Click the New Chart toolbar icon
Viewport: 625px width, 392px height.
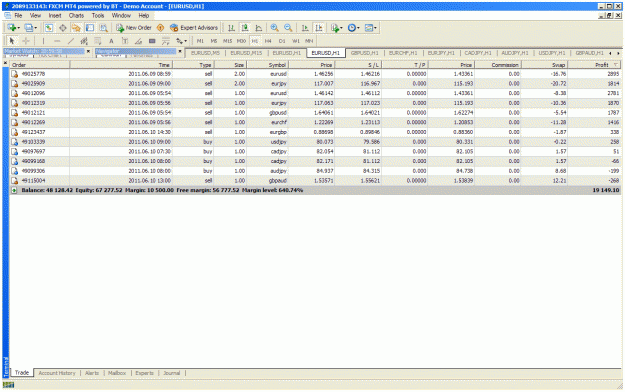11,28
